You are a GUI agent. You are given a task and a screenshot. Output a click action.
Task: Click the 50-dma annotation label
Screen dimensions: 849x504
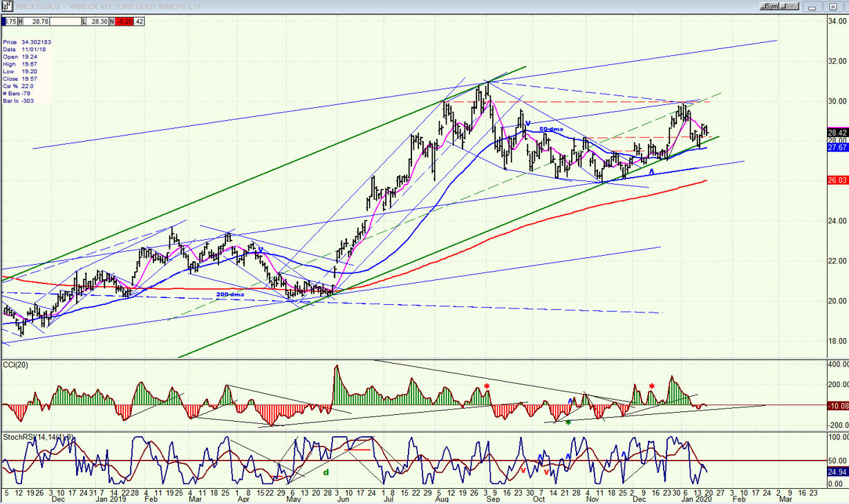tap(551, 129)
